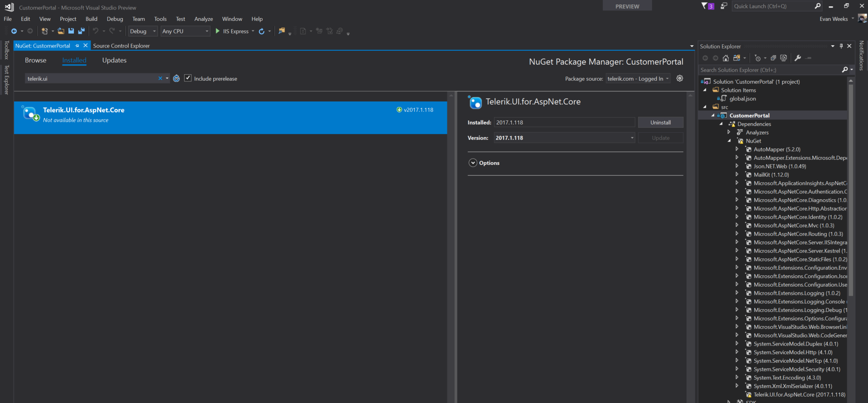Viewport: 868px width, 403px height.
Task: Open the notifications flag icon
Action: 704,6
